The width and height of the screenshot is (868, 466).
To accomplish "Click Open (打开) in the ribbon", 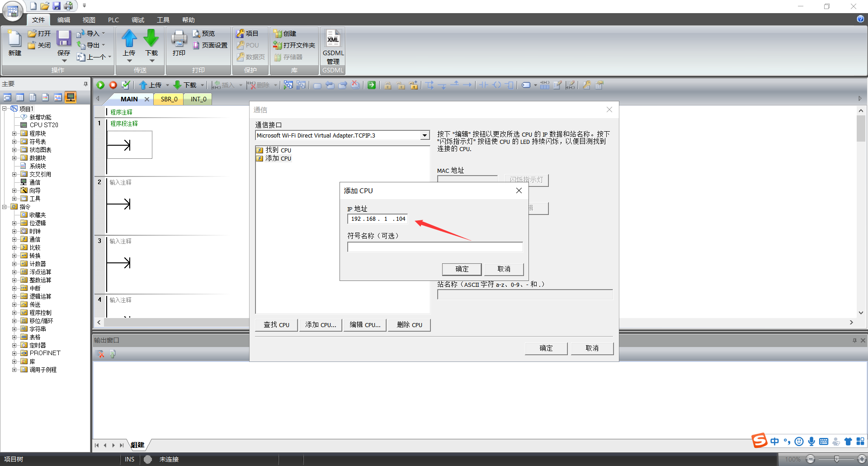I will (39, 33).
